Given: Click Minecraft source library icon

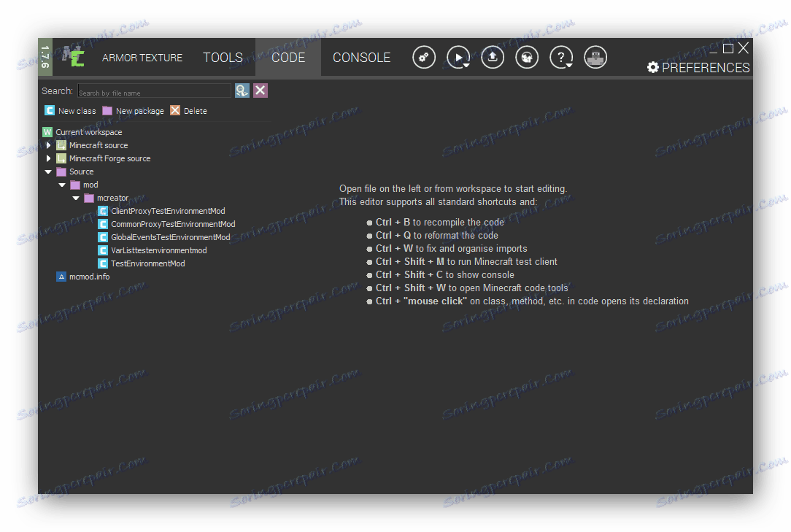Looking at the screenshot, I should tap(61, 145).
